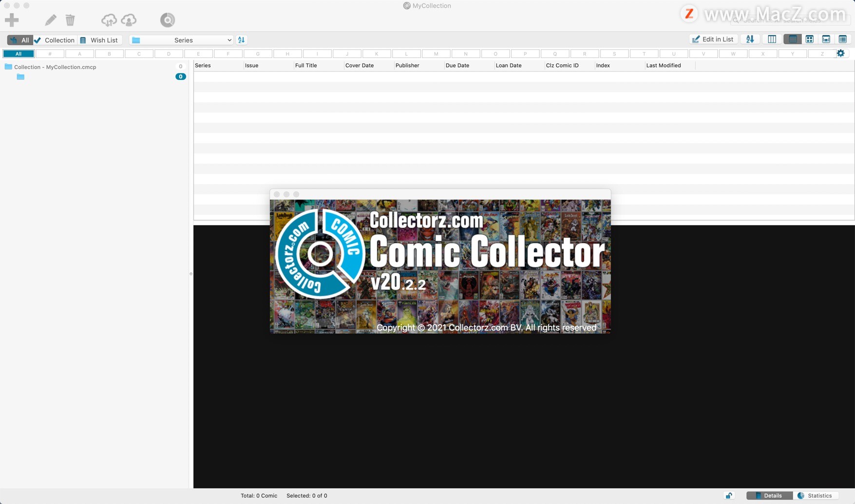Click the Add Comics plus icon

[12, 19]
